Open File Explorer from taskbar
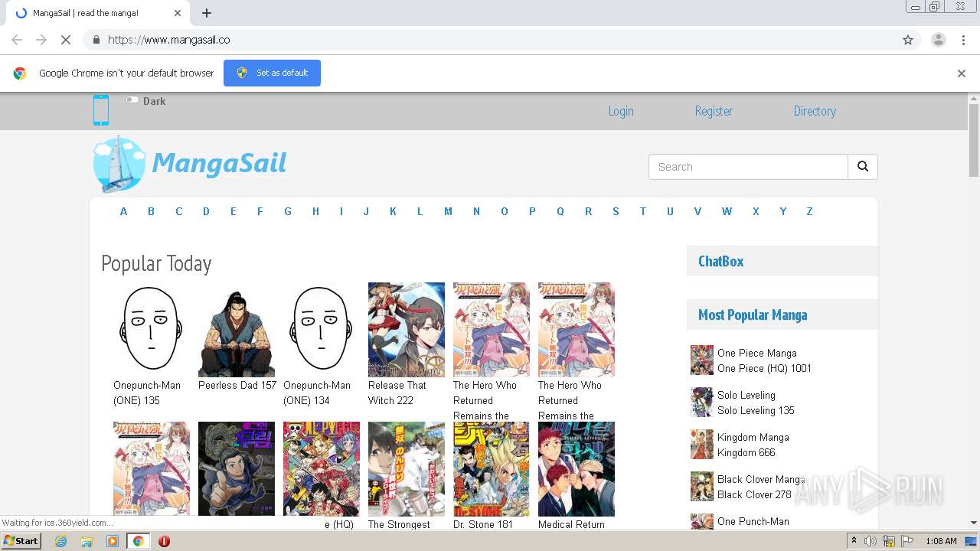This screenshot has height=551, width=980. click(87, 541)
